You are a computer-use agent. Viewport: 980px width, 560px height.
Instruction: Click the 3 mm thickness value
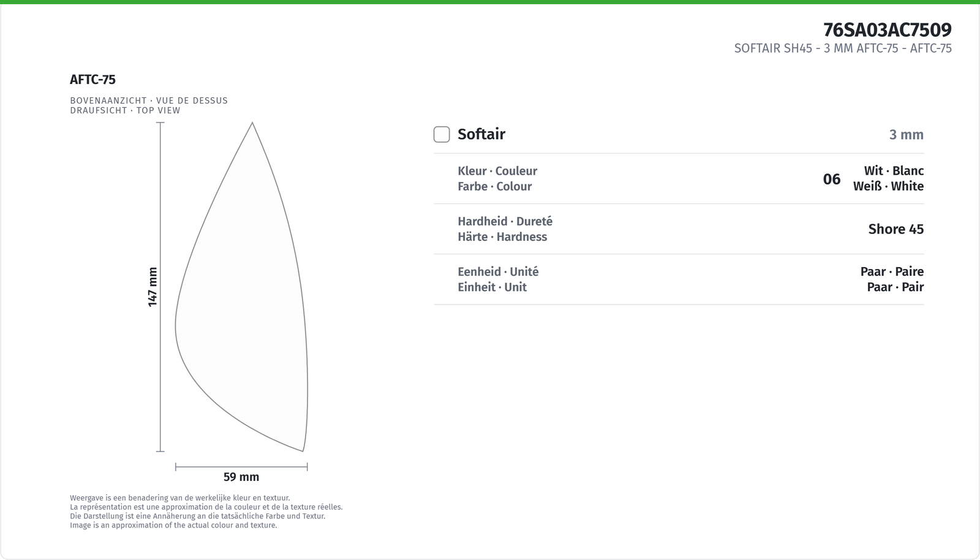[907, 135]
